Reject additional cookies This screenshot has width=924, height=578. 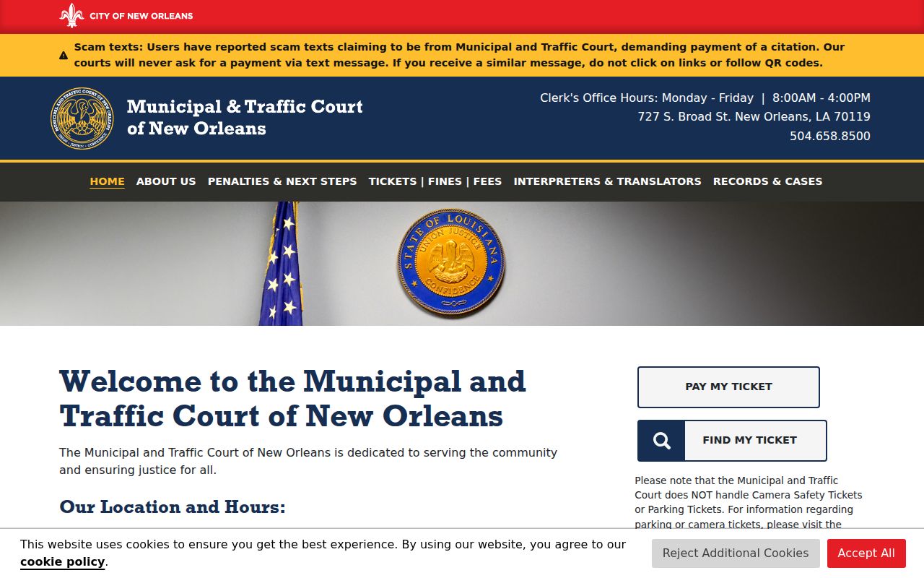[736, 553]
